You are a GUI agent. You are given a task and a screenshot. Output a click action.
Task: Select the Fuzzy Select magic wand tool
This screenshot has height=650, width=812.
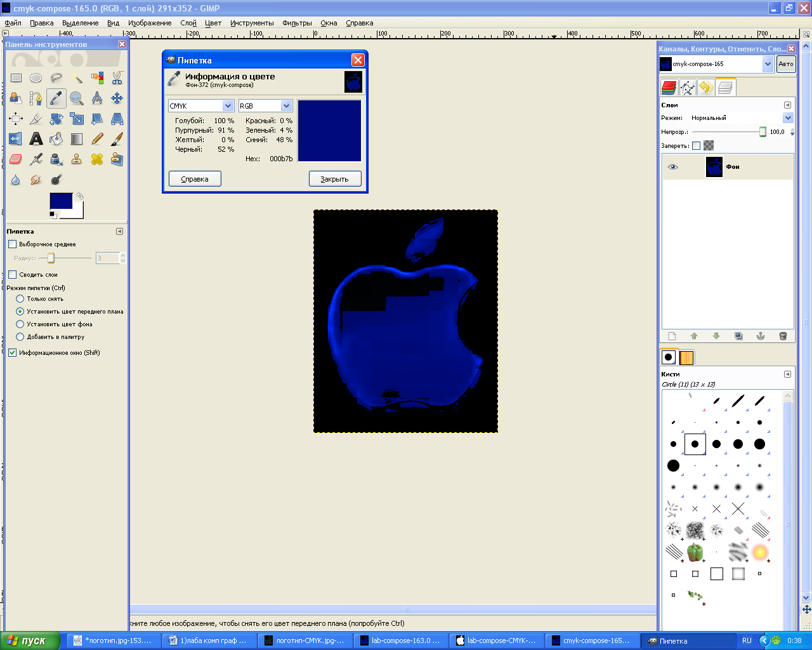point(77,78)
